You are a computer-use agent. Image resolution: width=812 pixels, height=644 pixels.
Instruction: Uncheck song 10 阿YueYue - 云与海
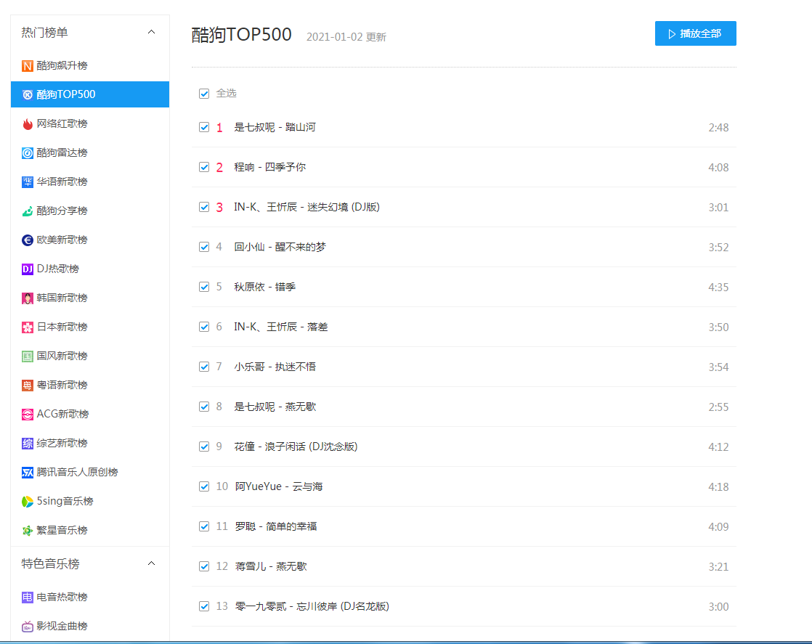[x=204, y=486]
